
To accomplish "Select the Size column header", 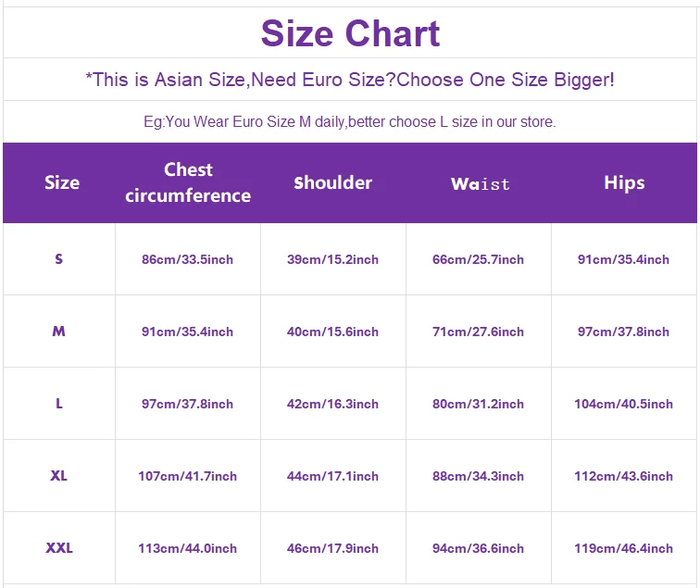I will click(62, 182).
